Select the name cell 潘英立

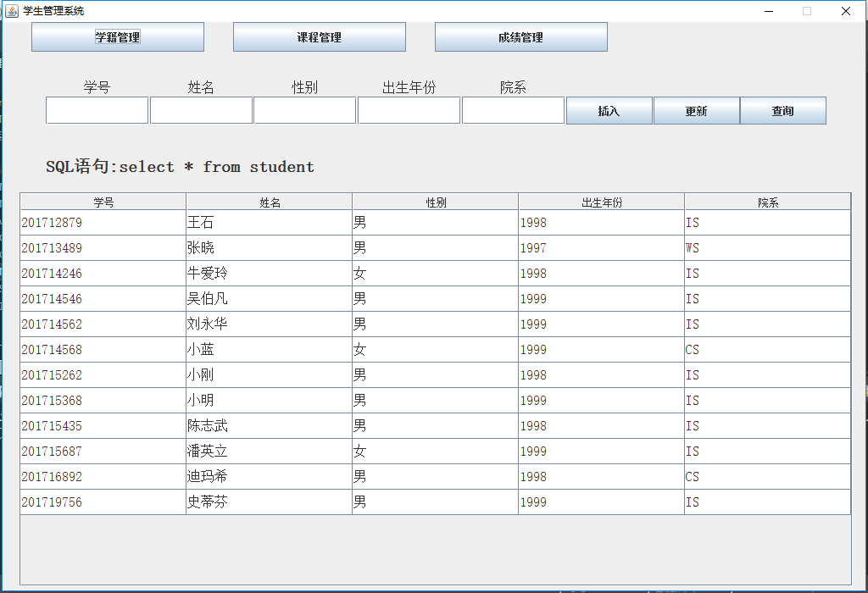coord(269,452)
